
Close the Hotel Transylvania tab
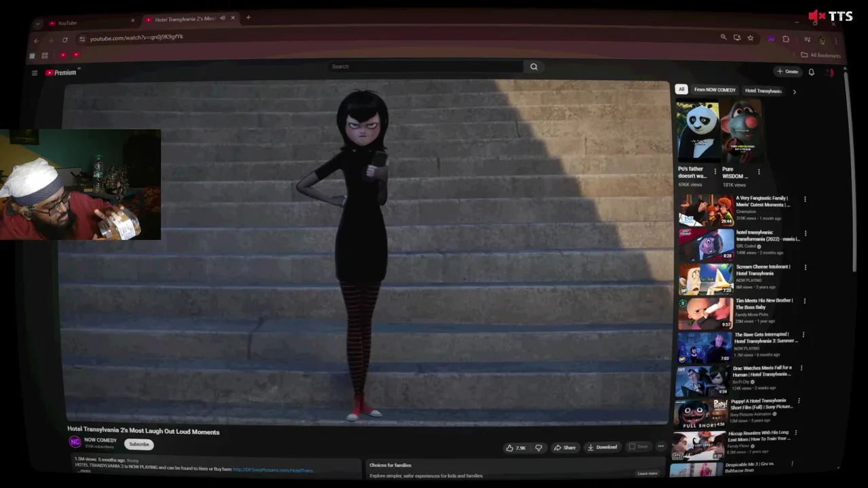233,18
